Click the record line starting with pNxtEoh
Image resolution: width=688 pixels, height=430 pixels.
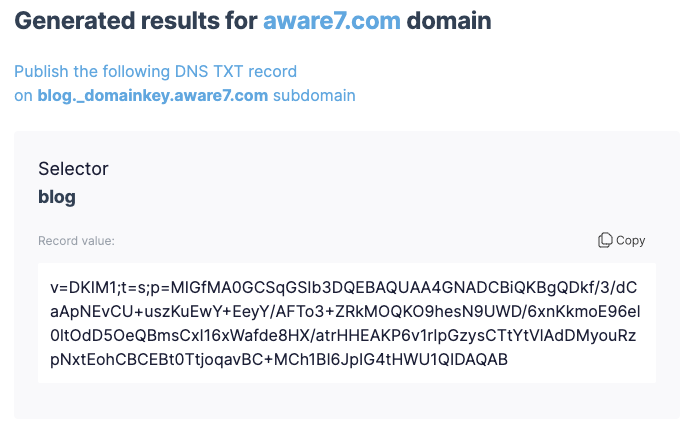click(x=278, y=360)
